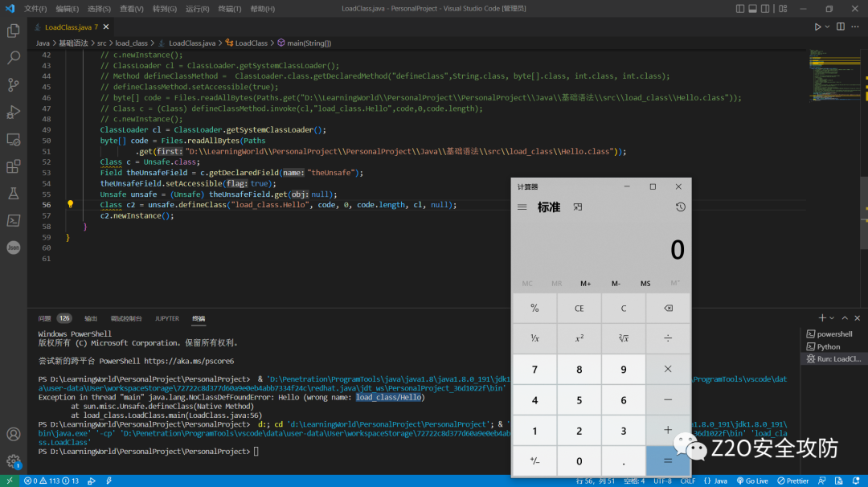
Task: Toggle secondary side bar layout icon
Action: click(765, 8)
